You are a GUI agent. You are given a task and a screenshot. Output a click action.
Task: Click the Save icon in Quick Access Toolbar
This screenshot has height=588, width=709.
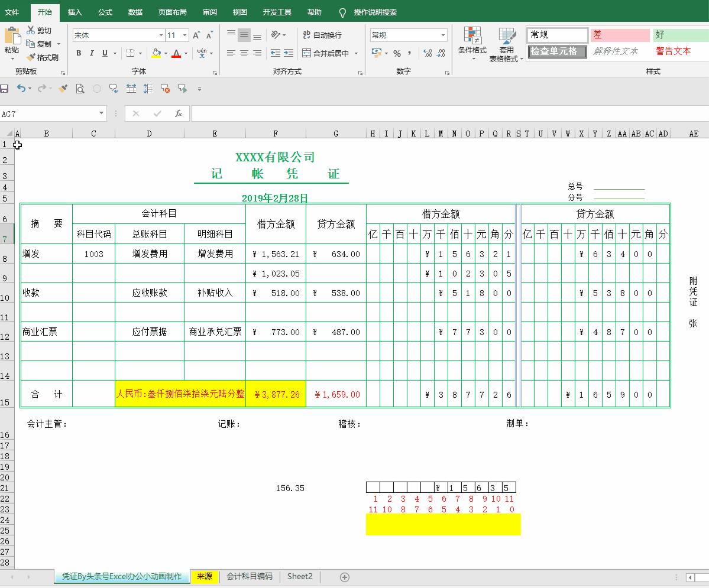coord(5,89)
